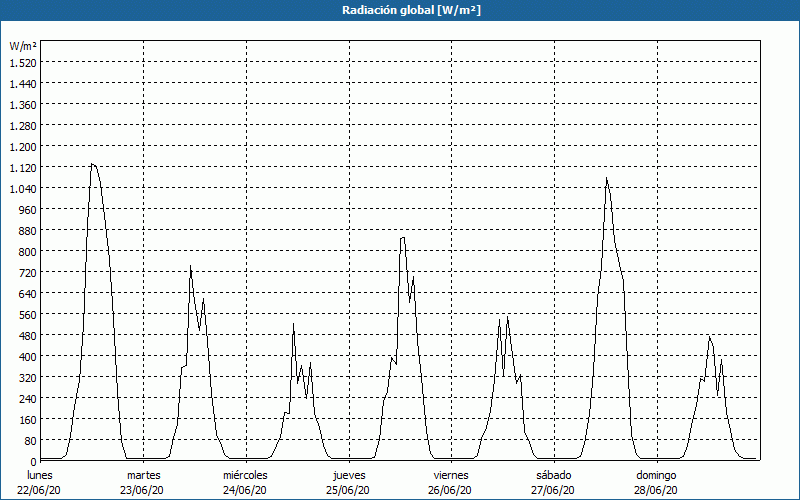This screenshot has height=500, width=800.
Task: Click Sunday's radiation peak near 470
Action: click(709, 337)
